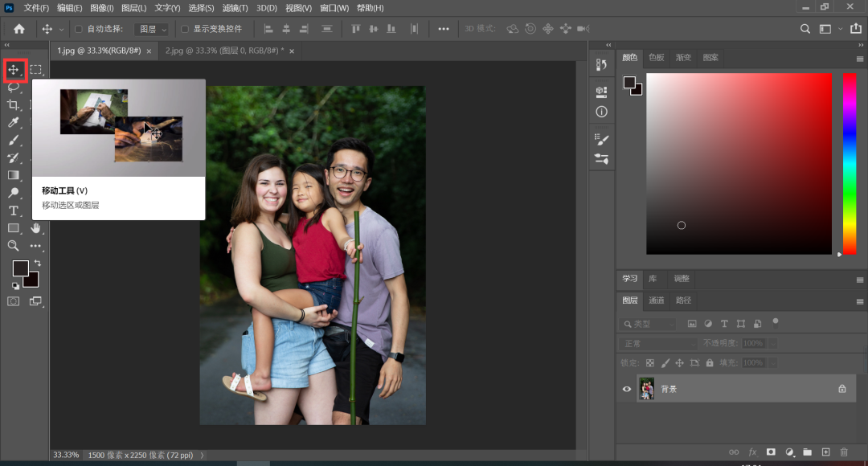This screenshot has height=466, width=868.
Task: Select the Dodge tool
Action: [14, 193]
